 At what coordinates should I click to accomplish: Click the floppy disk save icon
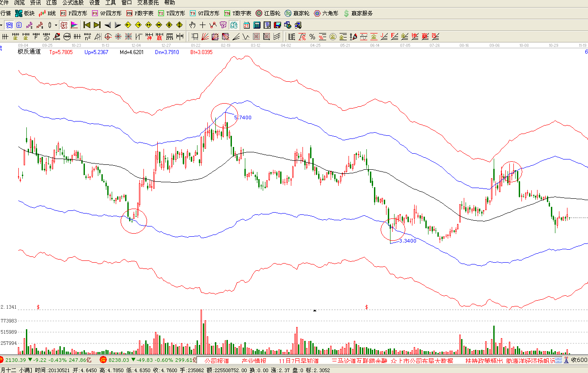277,25
